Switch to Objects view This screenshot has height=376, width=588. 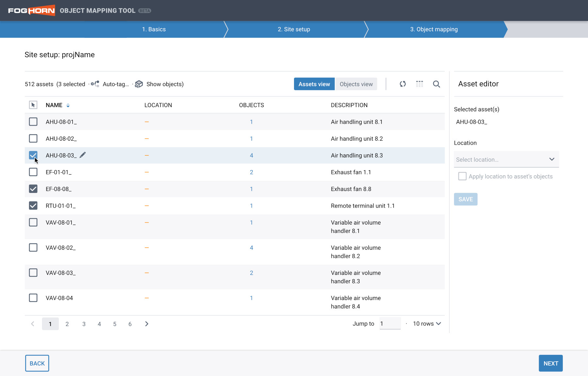point(356,84)
